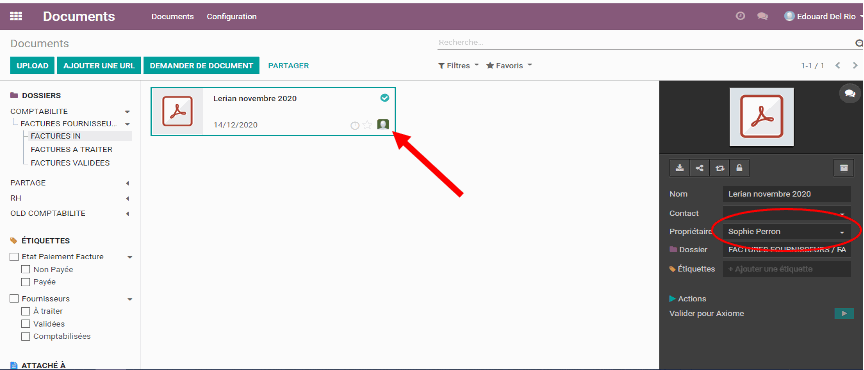Viewport: 864px width, 370px height.
Task: Click the 14/12/2020 date on card
Action: click(235, 125)
